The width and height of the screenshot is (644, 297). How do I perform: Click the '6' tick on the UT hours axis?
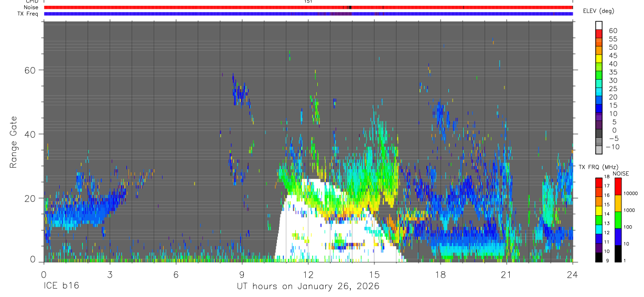click(176, 274)
